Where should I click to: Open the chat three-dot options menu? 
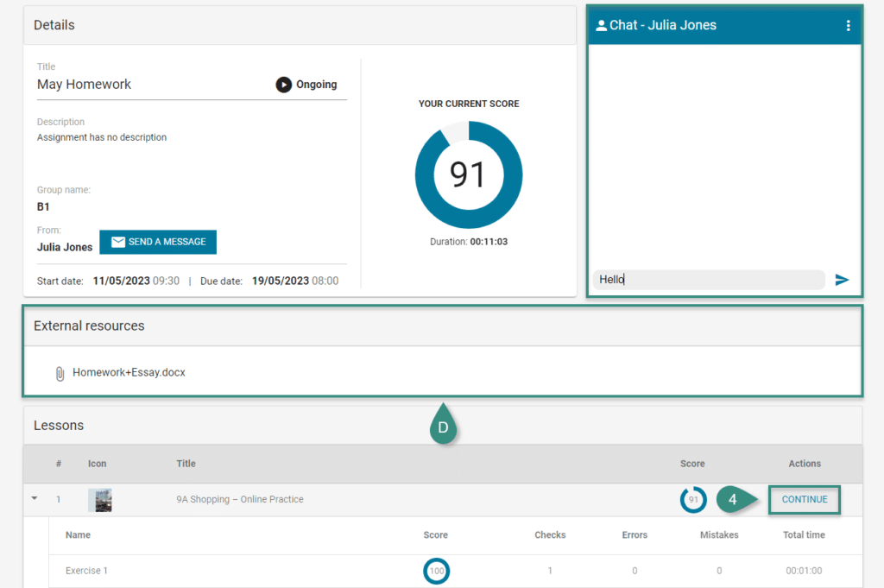[x=848, y=26]
